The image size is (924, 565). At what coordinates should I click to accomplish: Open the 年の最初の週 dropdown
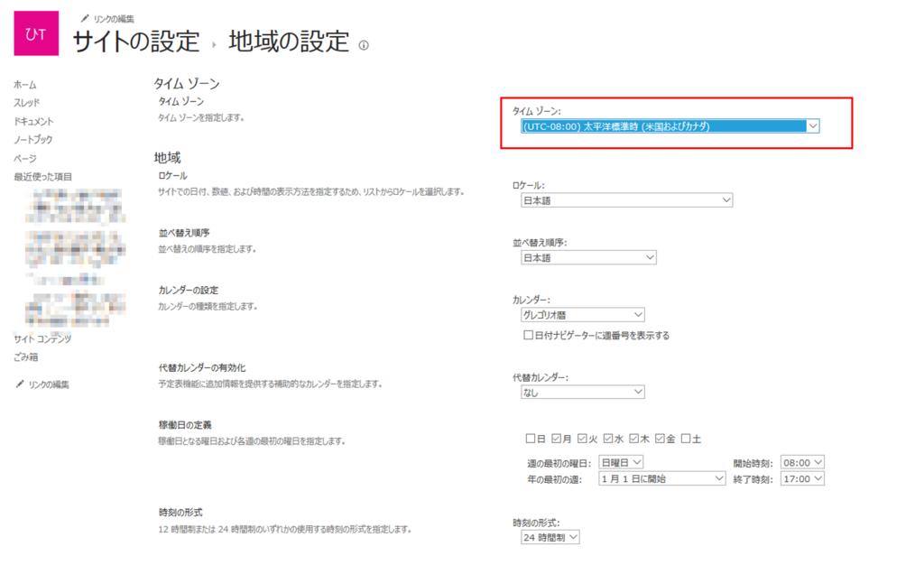pyautogui.click(x=661, y=478)
